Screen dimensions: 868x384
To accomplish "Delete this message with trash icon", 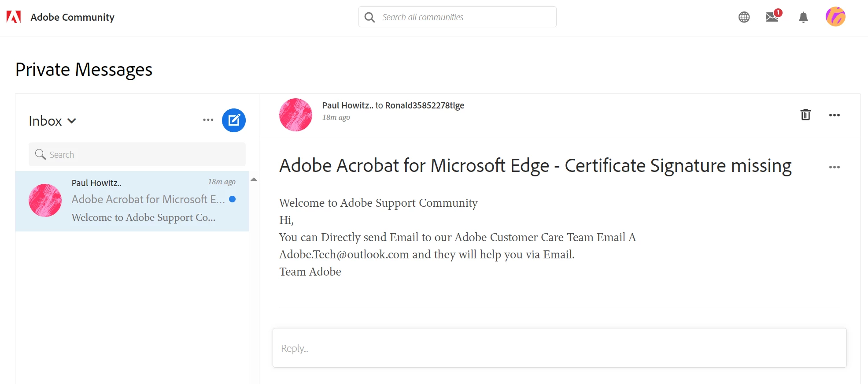I will tap(805, 115).
